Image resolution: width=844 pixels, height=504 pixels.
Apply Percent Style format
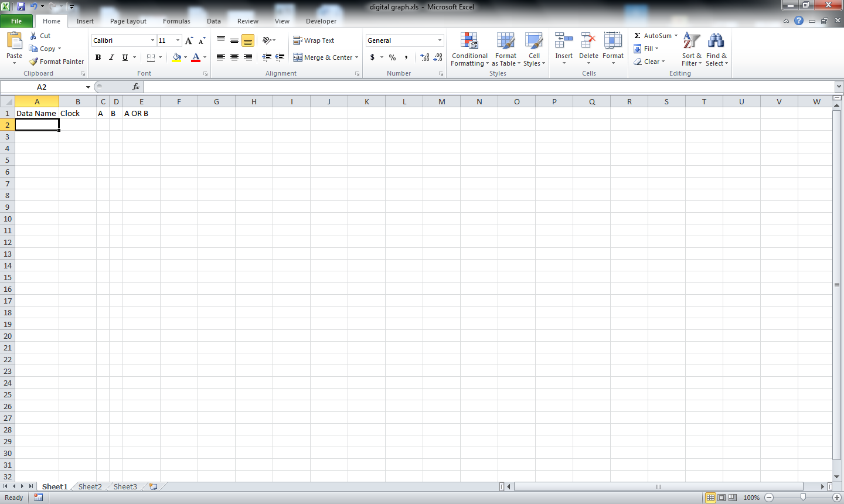392,57
